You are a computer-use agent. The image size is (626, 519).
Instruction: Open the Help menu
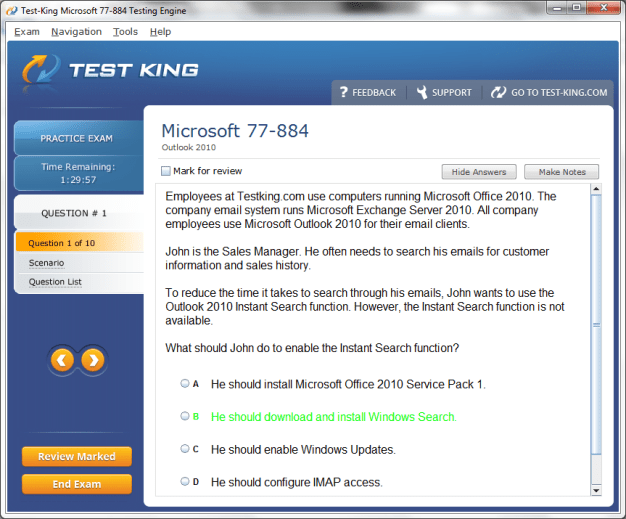point(160,32)
